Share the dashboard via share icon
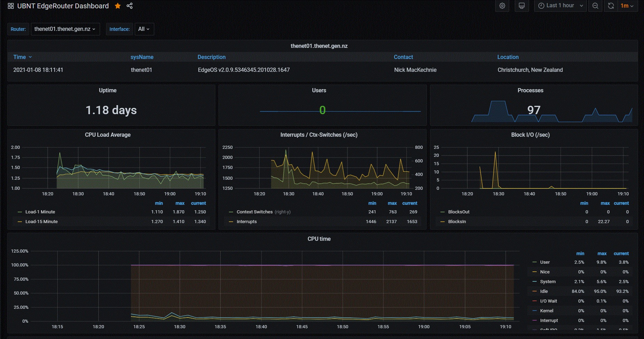The height and width of the screenshot is (339, 644). 130,6
